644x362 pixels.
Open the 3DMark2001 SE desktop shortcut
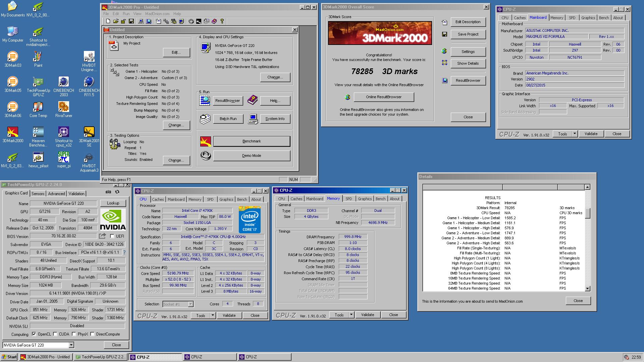click(x=89, y=136)
